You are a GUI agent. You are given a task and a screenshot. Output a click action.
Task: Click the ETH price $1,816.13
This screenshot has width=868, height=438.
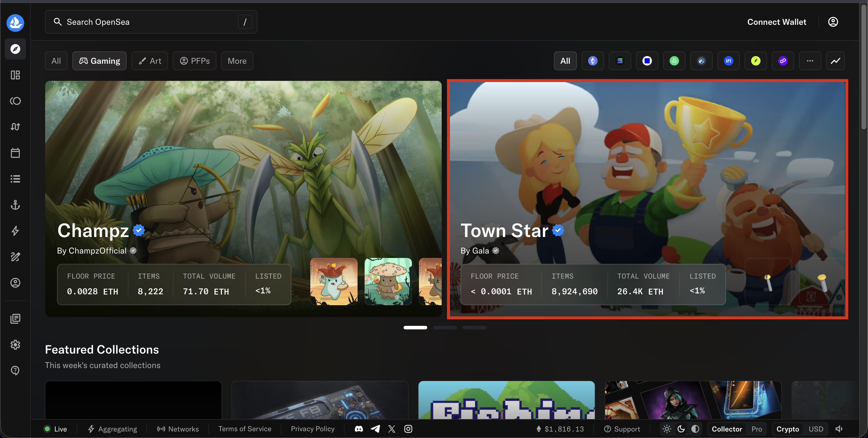[560, 429]
